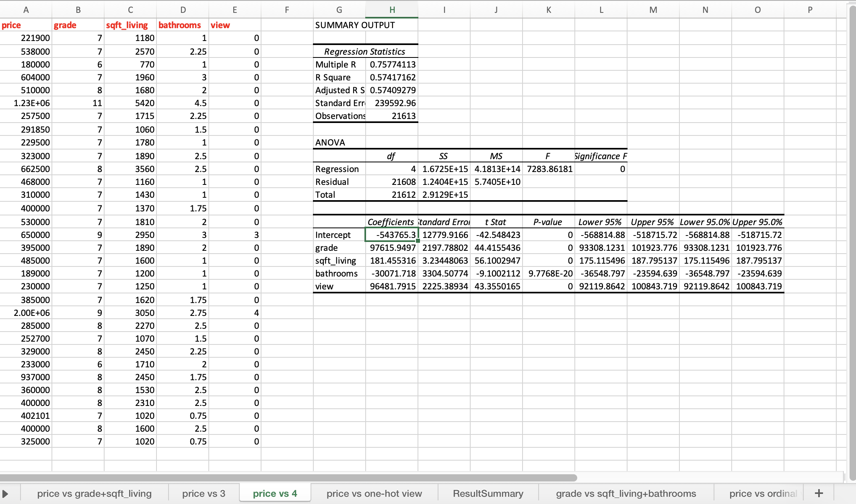
Task: Open 'grade vs sqft_living+bathrooms' tab
Action: coord(626,494)
